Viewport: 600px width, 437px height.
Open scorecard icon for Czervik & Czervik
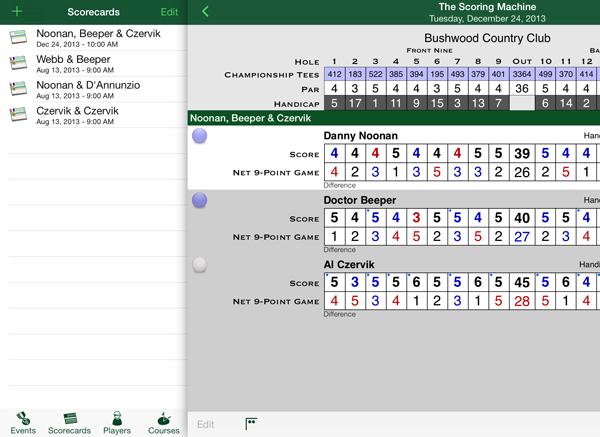[x=18, y=114]
